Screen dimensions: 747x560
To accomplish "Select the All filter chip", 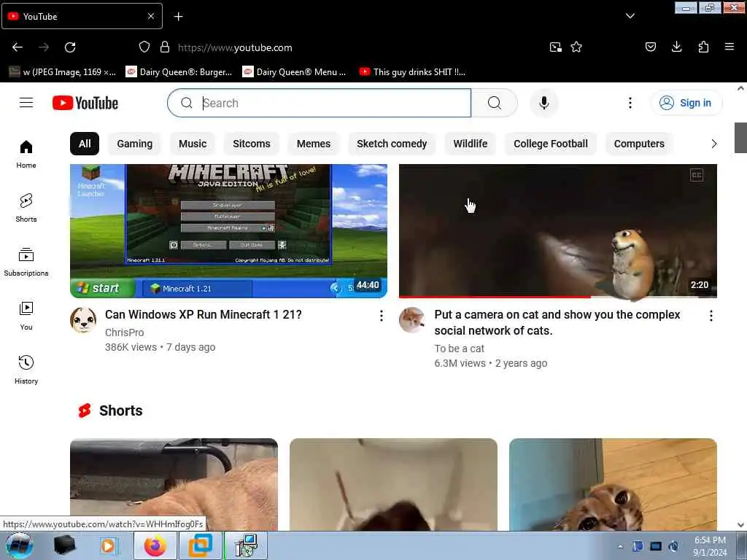I will pyautogui.click(x=85, y=144).
